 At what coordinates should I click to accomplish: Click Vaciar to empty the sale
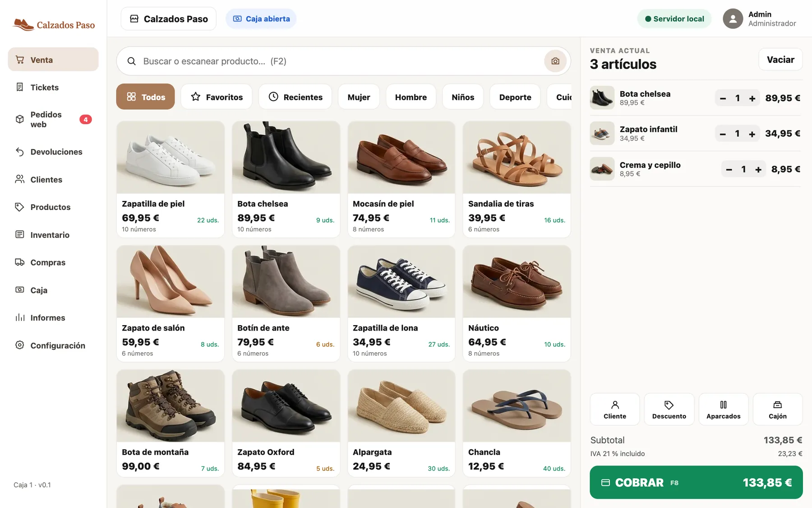(x=780, y=60)
